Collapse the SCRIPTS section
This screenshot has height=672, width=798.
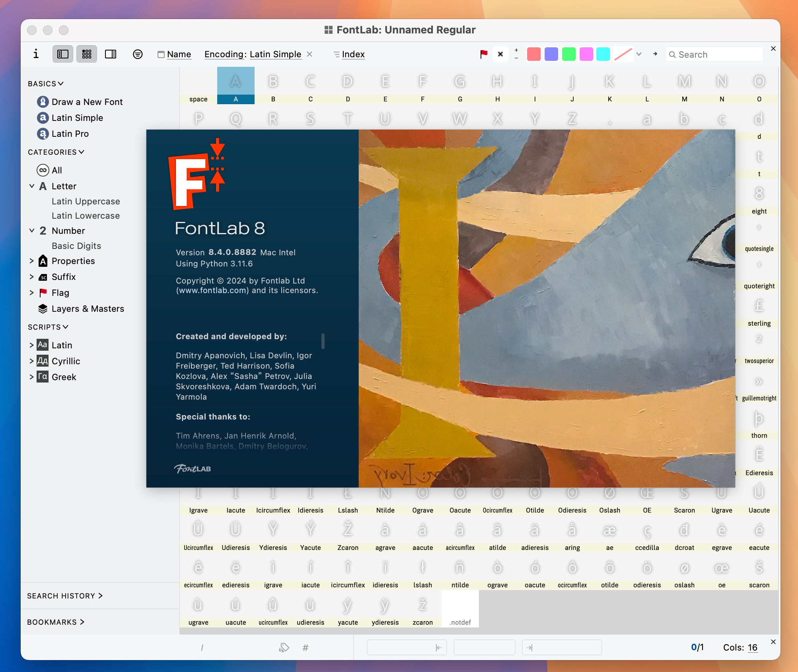48,327
